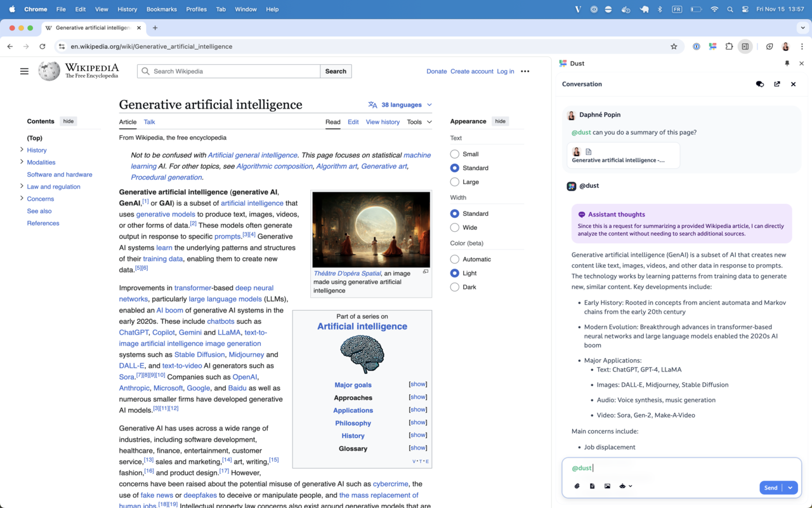Expand History section in contents
This screenshot has height=508, width=812.
point(22,150)
